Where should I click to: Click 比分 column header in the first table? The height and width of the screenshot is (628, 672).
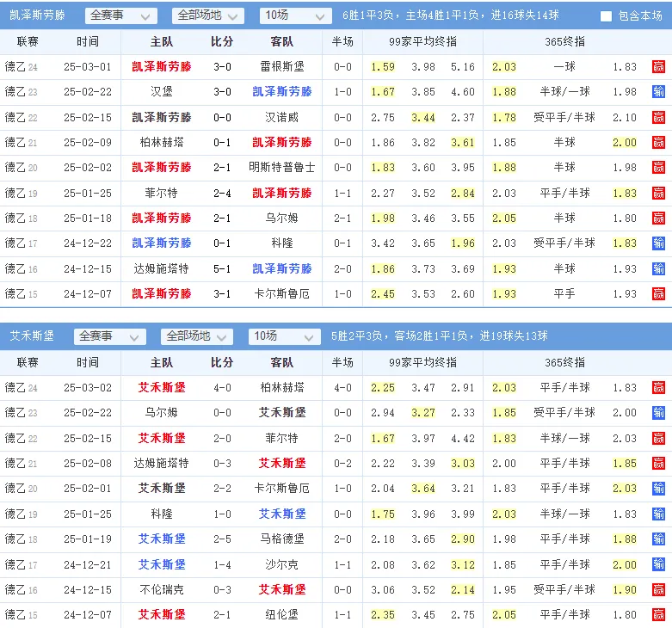point(222,41)
